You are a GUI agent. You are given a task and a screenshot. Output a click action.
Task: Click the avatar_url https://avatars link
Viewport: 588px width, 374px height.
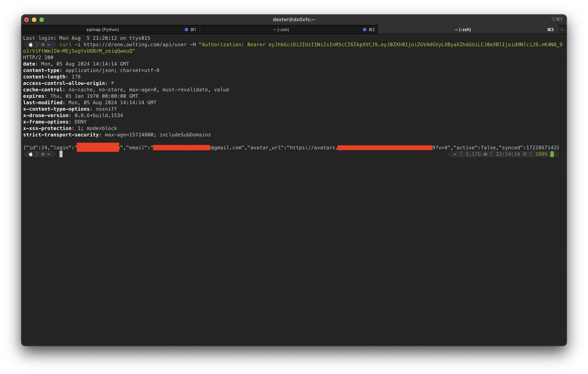click(x=368, y=148)
